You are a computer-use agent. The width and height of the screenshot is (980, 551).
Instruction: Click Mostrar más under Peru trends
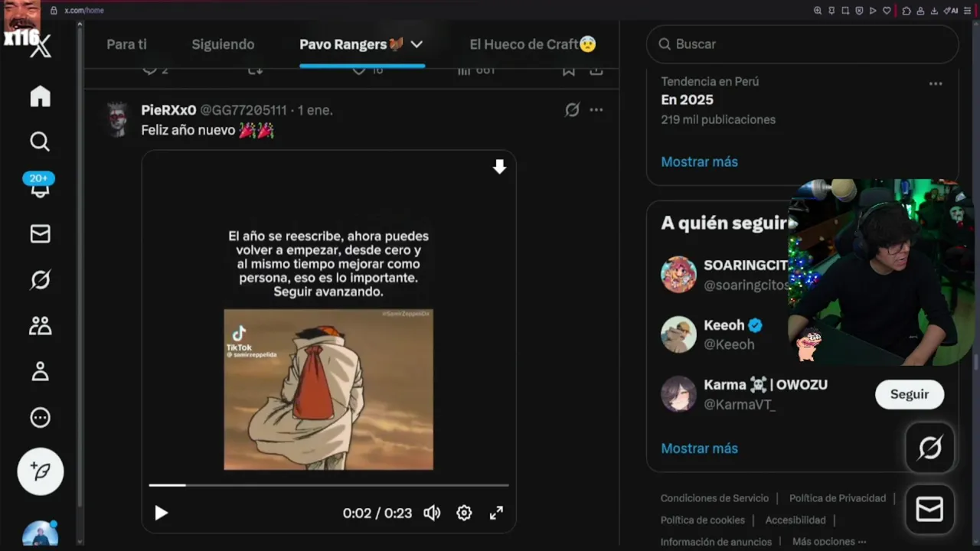click(700, 161)
